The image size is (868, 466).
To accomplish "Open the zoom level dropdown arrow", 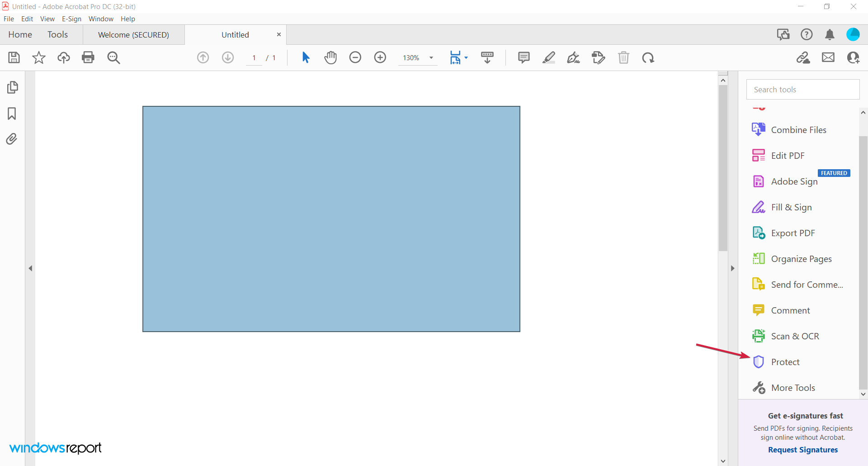I will pyautogui.click(x=431, y=58).
